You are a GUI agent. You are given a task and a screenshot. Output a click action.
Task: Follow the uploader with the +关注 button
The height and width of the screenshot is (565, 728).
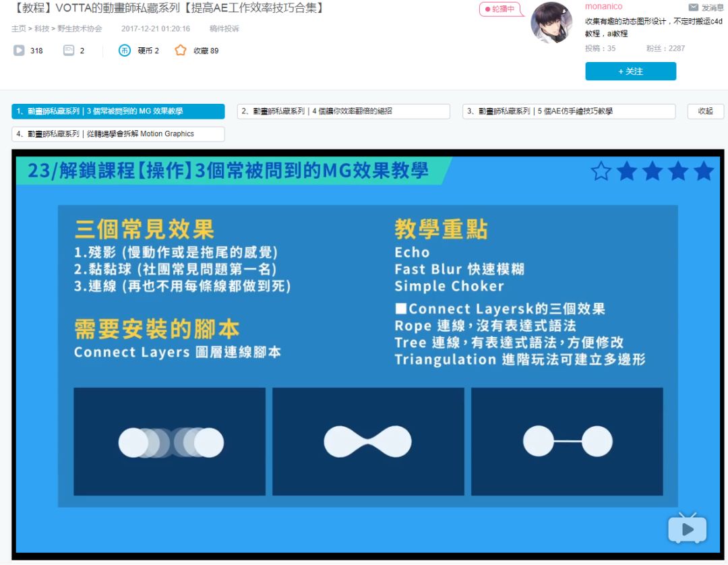click(x=630, y=71)
